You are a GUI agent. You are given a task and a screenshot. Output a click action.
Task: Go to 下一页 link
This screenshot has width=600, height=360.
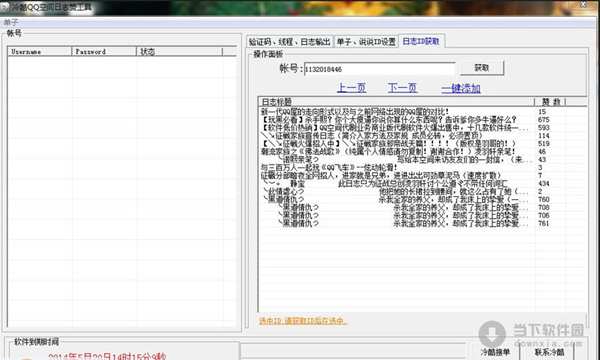[402, 88]
